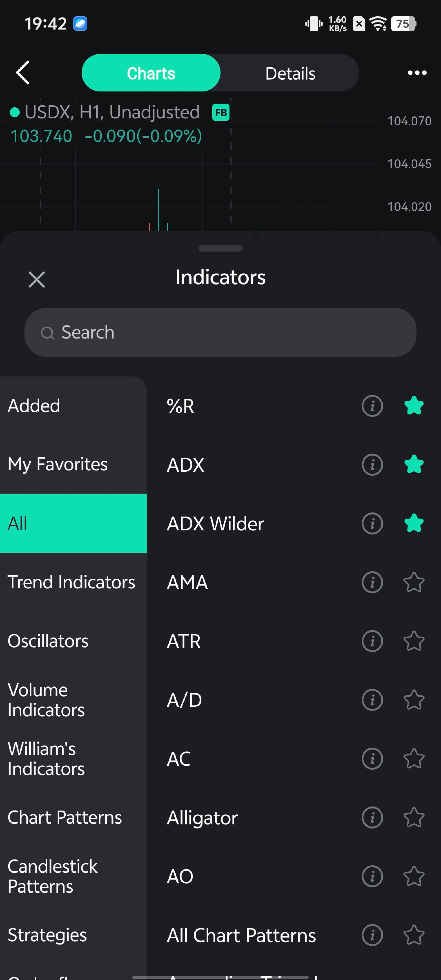Tap the indicator Search field
Viewport: 441px width, 980px height.
(220, 333)
